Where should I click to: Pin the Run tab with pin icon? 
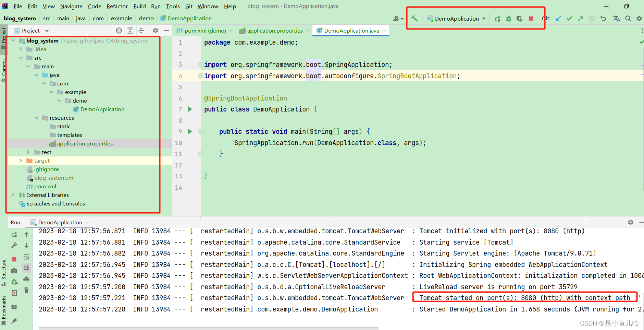point(14,321)
